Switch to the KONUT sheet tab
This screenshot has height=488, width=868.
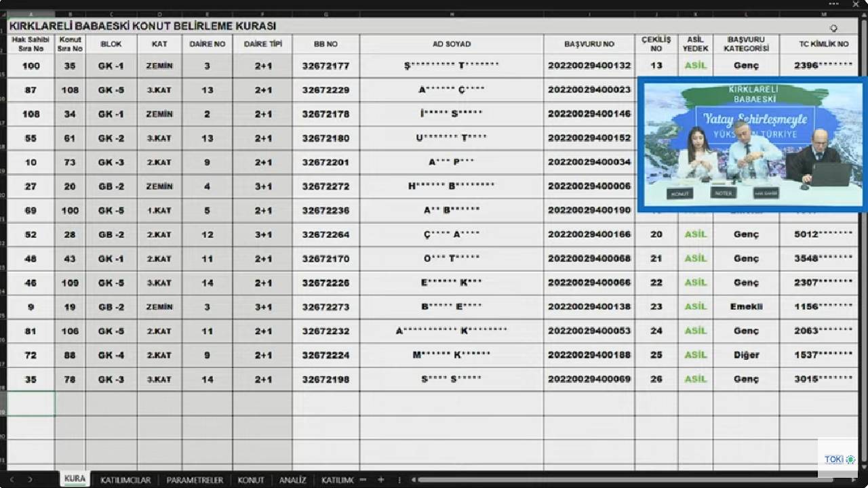(251, 480)
